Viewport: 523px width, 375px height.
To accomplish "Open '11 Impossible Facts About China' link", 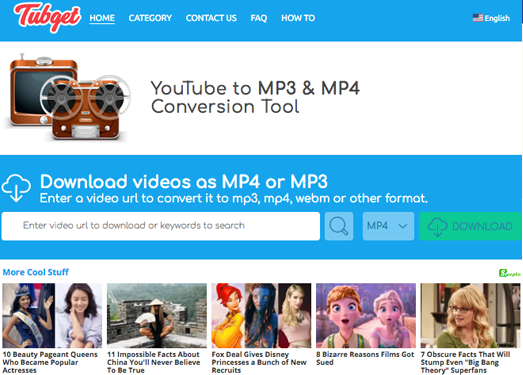I will pyautogui.click(x=154, y=362).
